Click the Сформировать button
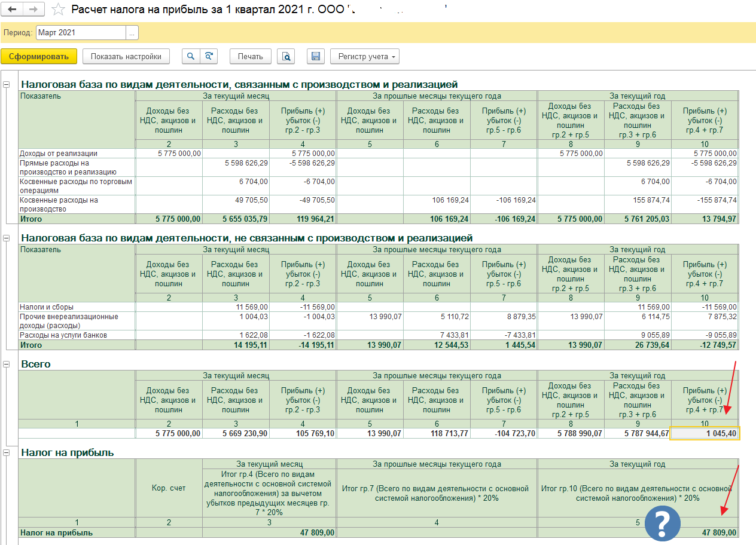 coord(39,57)
